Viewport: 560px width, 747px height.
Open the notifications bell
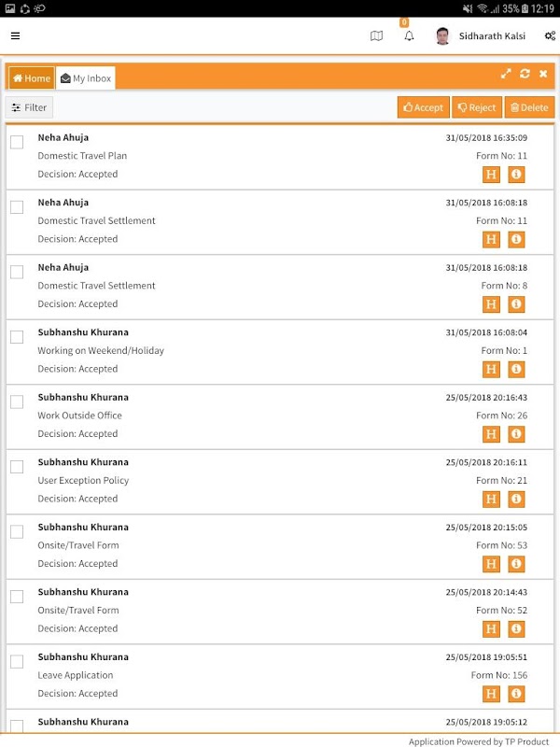(x=409, y=35)
